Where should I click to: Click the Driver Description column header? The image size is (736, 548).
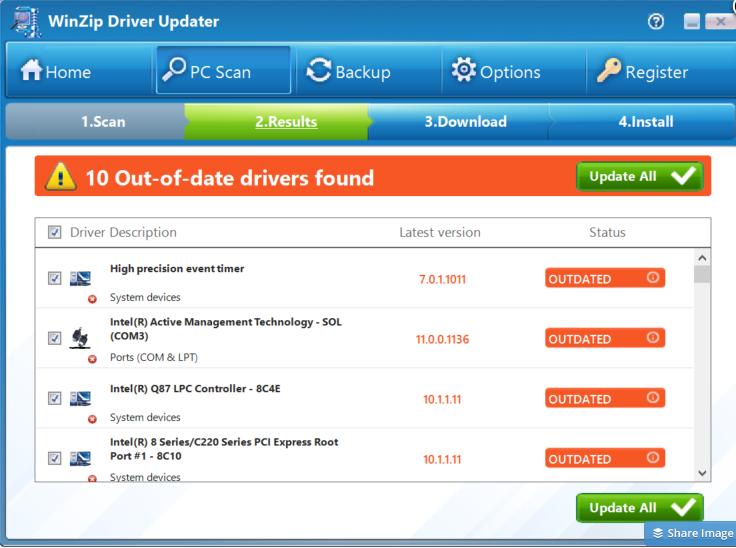(123, 232)
